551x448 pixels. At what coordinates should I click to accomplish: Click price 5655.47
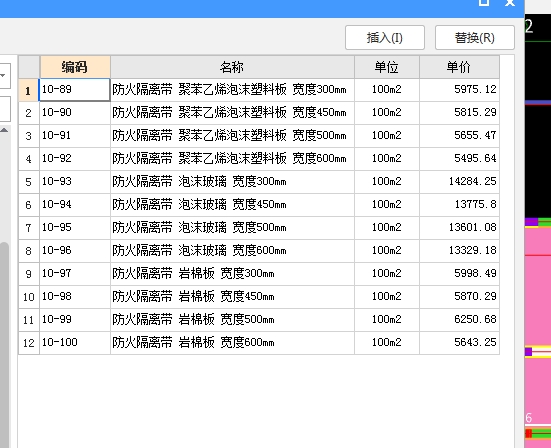coord(459,136)
